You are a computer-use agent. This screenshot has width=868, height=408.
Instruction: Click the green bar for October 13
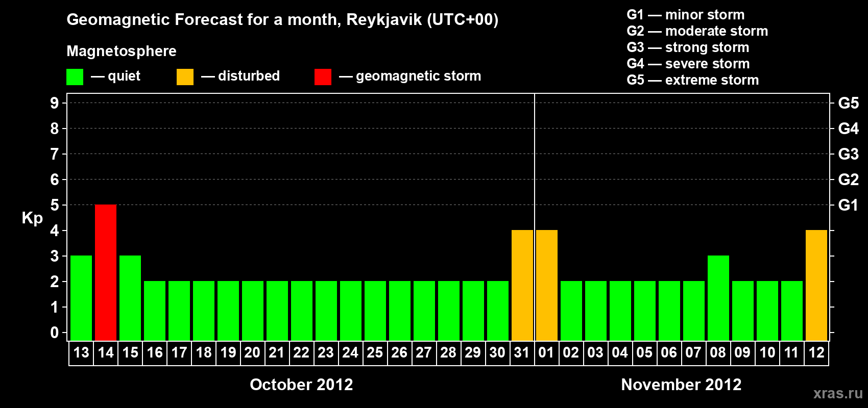(81, 298)
